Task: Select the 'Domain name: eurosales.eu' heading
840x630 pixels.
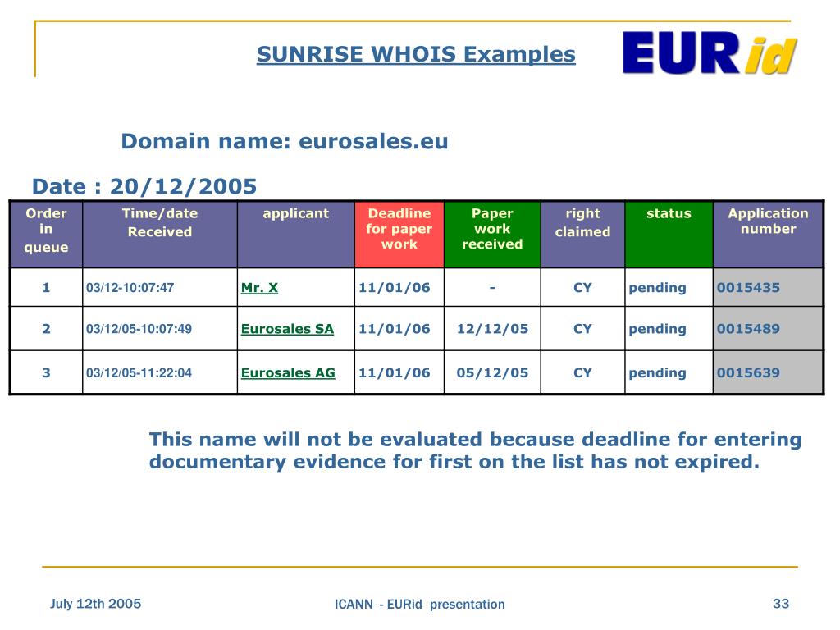Action: [x=285, y=141]
